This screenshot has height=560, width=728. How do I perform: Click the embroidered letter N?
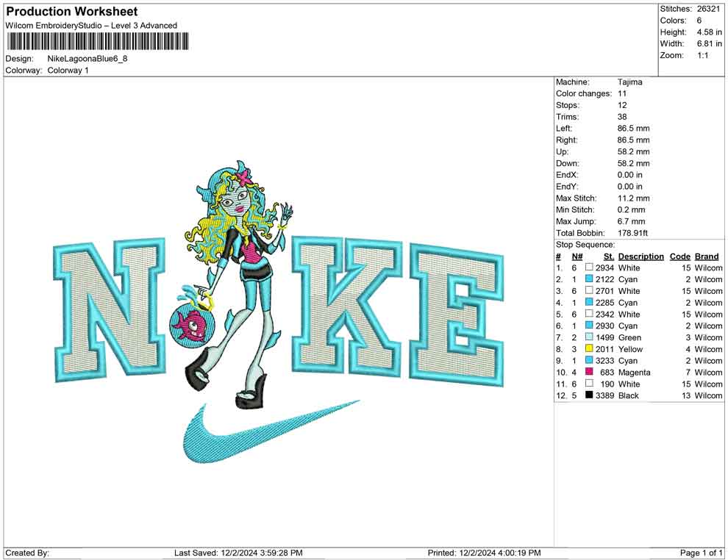[110, 309]
